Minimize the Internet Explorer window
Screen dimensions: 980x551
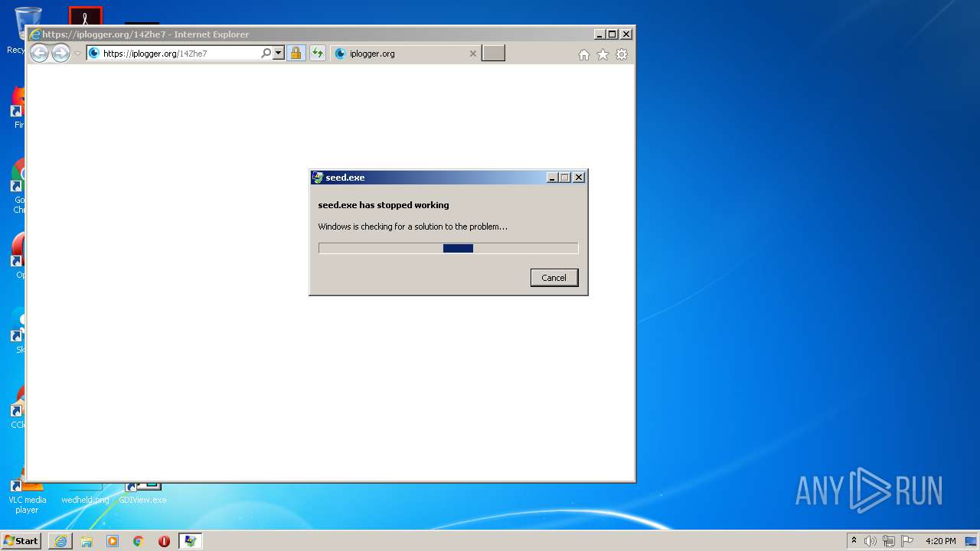599,34
